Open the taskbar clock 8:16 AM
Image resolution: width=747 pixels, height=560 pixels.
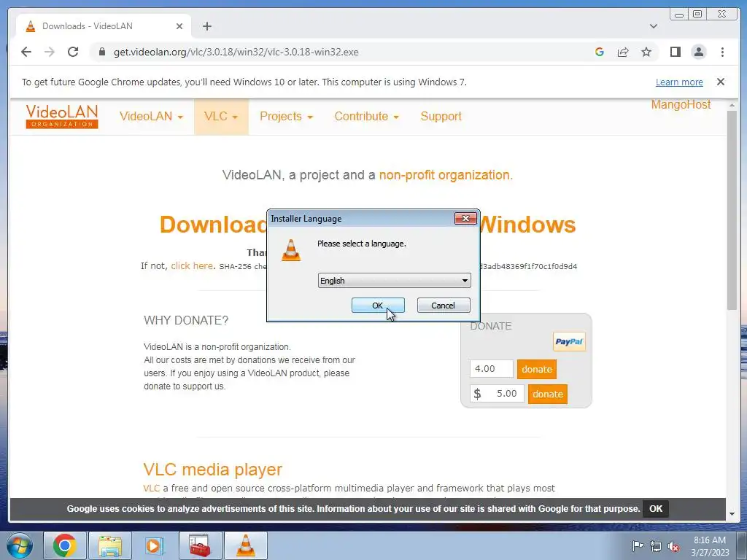(x=710, y=546)
